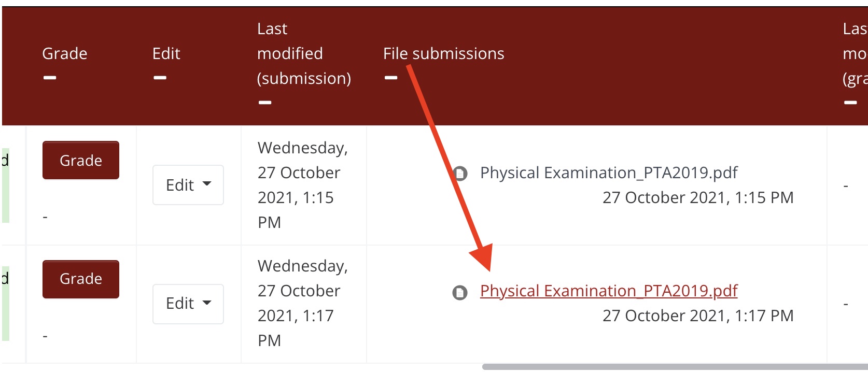This screenshot has width=868, height=372.
Task: Sort by Last modified (submission) header
Action: pos(303,53)
